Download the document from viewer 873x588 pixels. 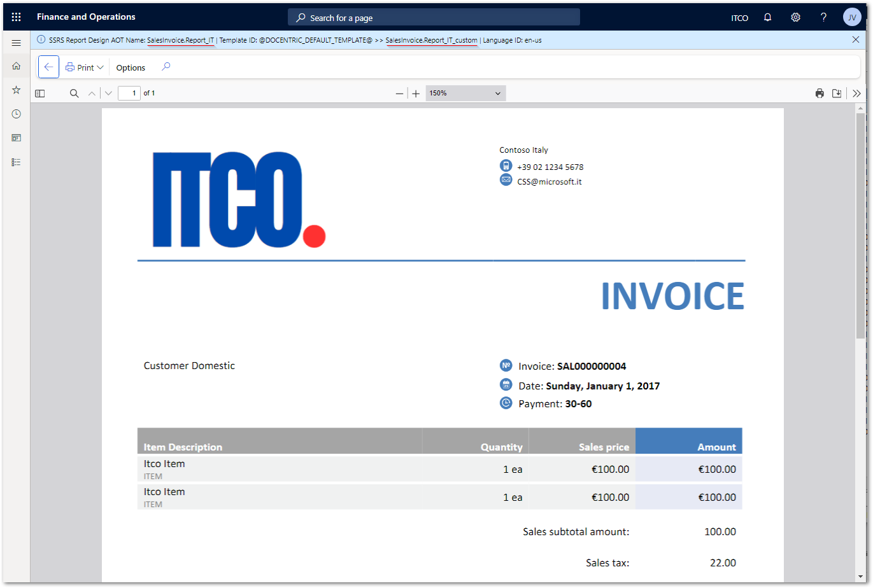[x=837, y=94]
